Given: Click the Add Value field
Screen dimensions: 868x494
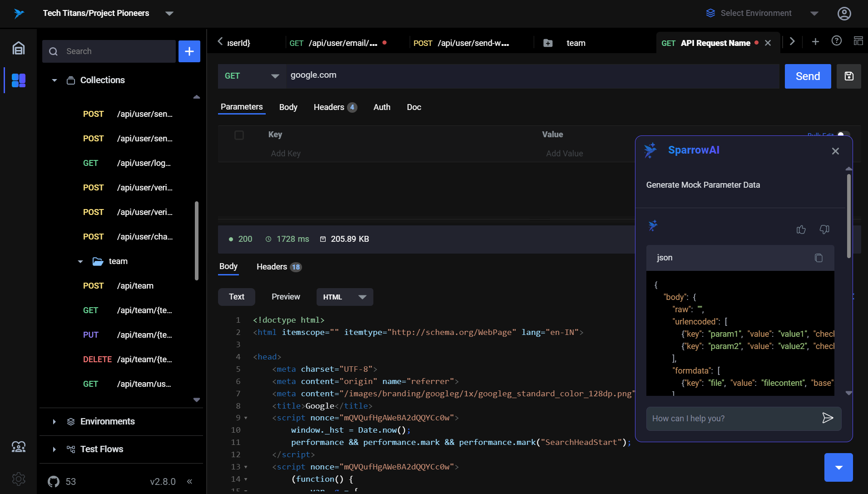Looking at the screenshot, I should click(x=565, y=154).
